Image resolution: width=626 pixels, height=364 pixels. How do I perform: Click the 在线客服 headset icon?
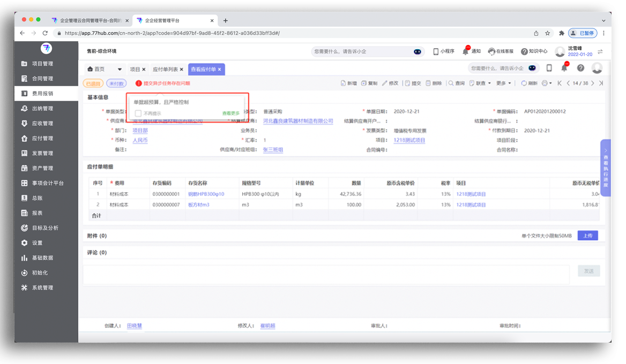pyautogui.click(x=491, y=51)
